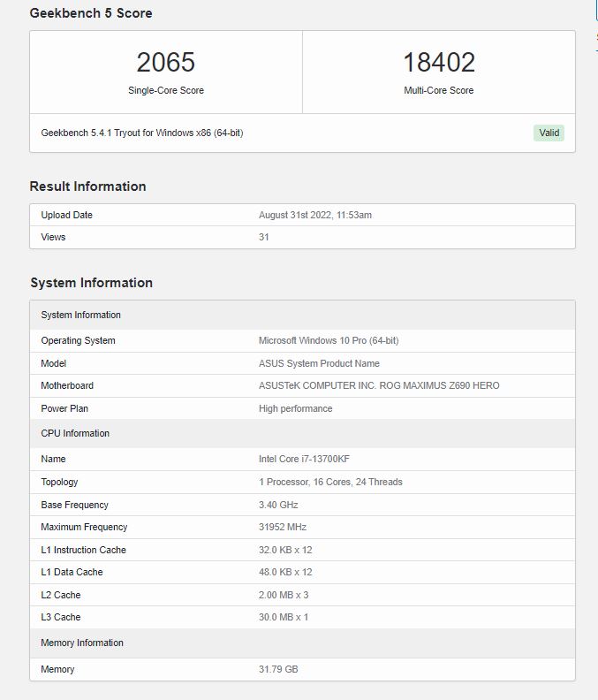Click the Memory Information header row
598x700 pixels.
(302, 643)
